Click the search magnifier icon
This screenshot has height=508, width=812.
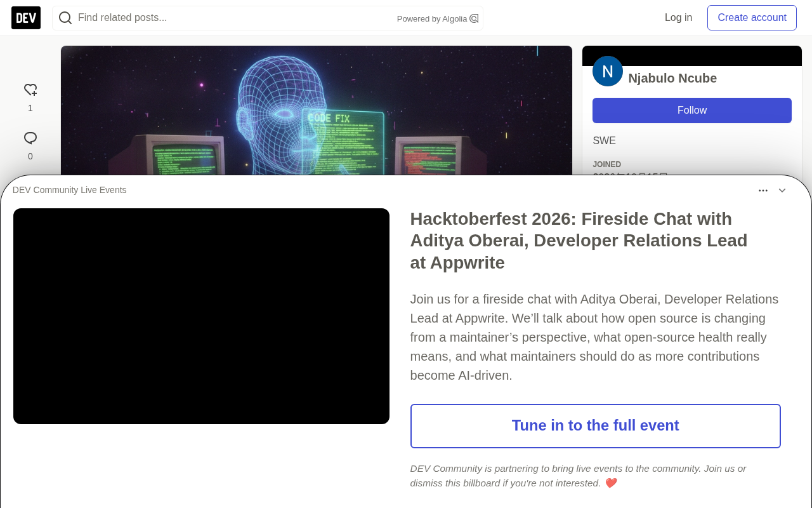point(65,18)
